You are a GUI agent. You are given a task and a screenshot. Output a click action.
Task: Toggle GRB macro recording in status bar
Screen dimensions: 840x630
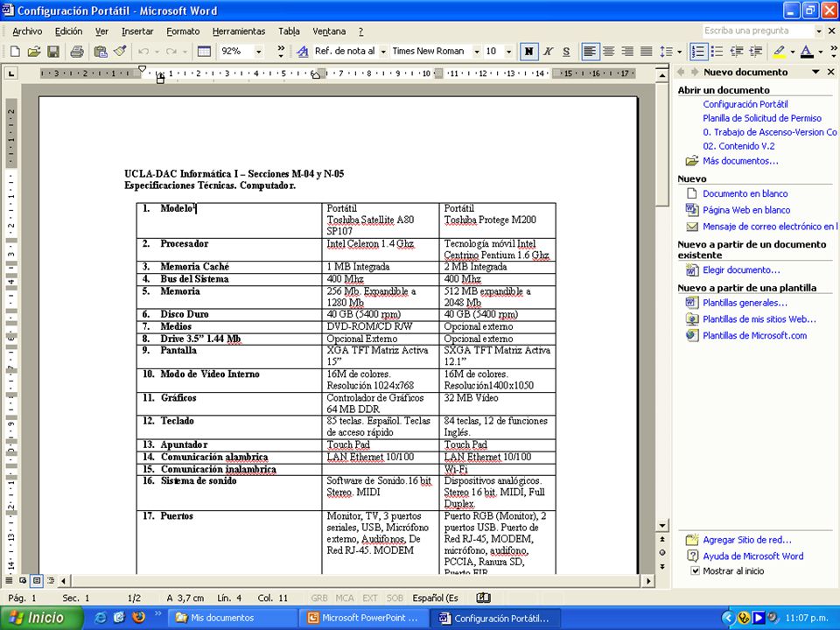pyautogui.click(x=319, y=598)
